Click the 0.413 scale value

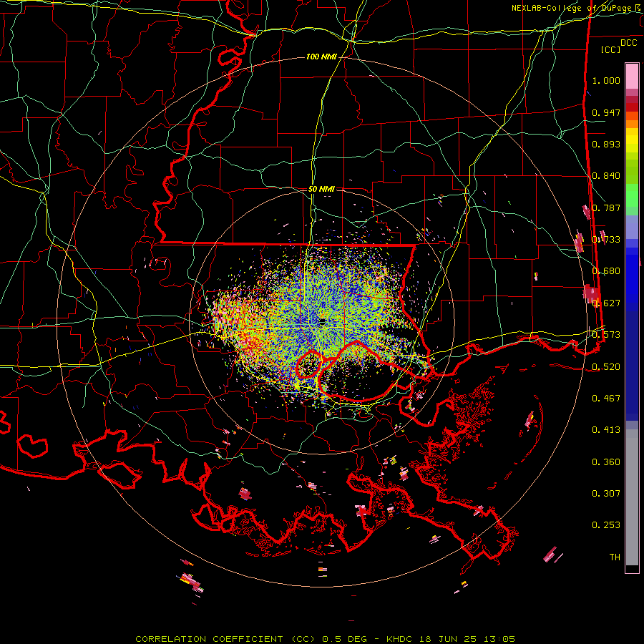pos(606,430)
